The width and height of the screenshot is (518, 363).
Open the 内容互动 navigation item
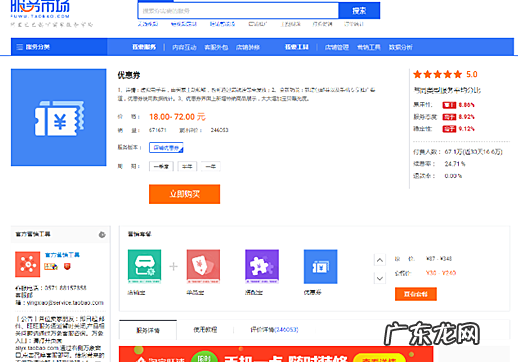184,47
